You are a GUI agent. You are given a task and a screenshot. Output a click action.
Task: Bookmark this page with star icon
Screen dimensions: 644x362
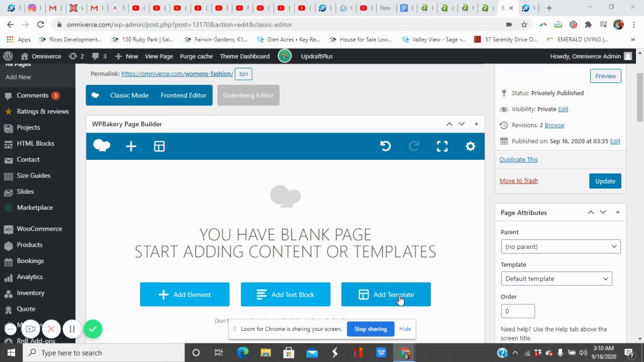(x=524, y=24)
